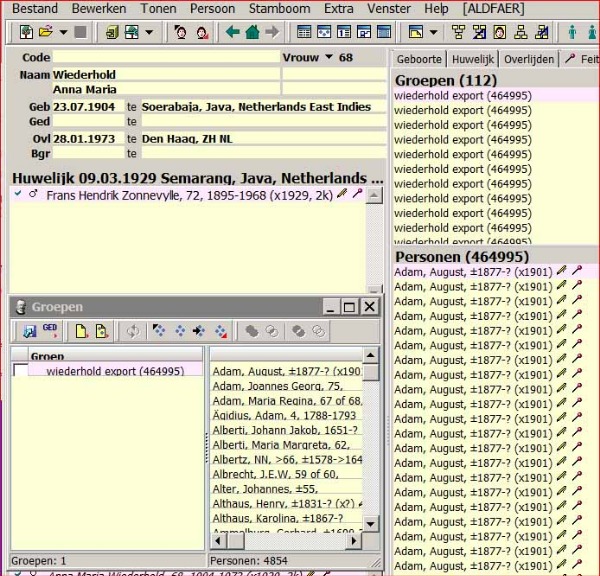The width and height of the screenshot is (600, 576).
Task: Click down arrow of Groepen persons scrollbar
Action: point(371,524)
